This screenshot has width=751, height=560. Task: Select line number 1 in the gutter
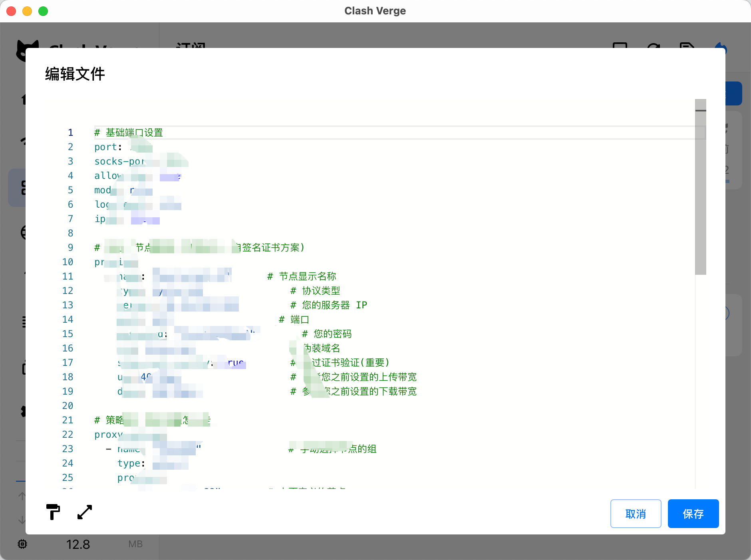(x=70, y=133)
